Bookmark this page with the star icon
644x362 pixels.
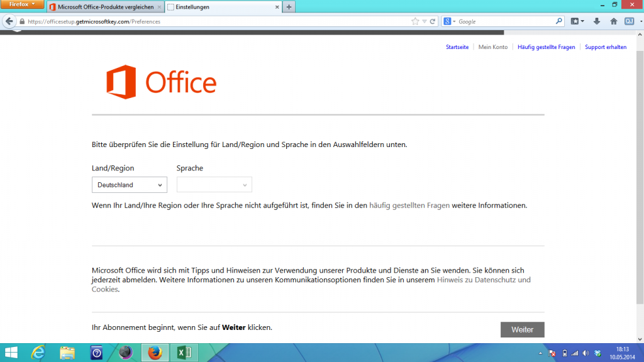415,21
